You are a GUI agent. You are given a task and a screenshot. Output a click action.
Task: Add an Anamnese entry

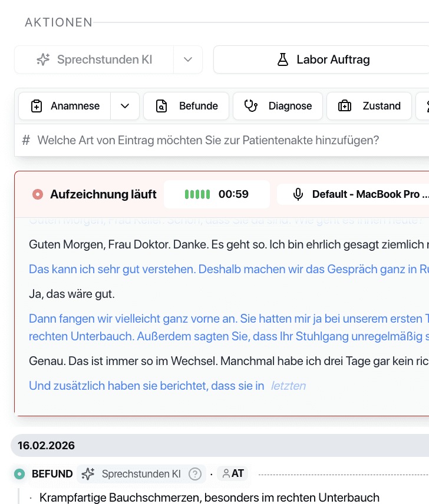pos(65,106)
